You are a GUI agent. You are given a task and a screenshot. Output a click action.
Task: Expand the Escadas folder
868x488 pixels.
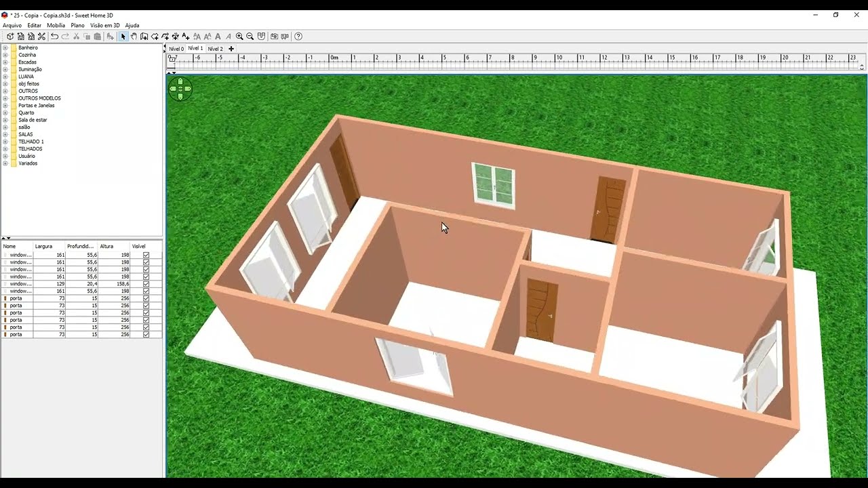pyautogui.click(x=5, y=62)
